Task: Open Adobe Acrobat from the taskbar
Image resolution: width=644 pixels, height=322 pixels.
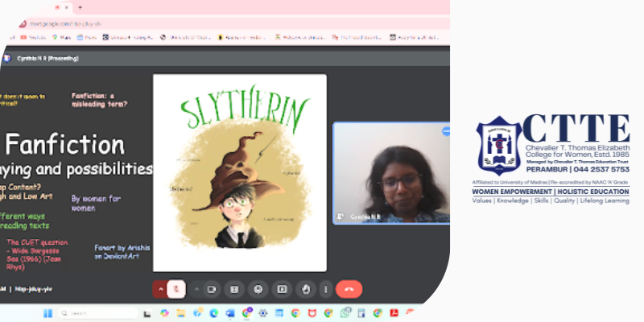Action: click(394, 313)
